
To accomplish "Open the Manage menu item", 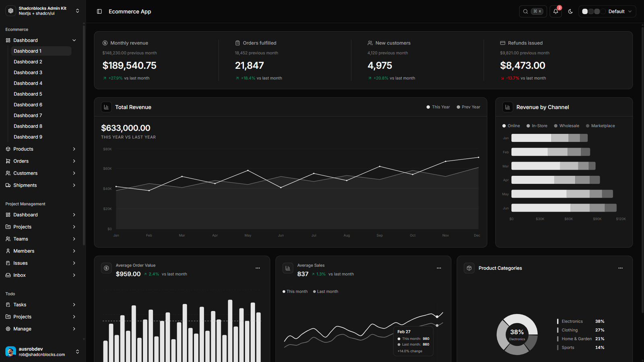I will (x=41, y=329).
